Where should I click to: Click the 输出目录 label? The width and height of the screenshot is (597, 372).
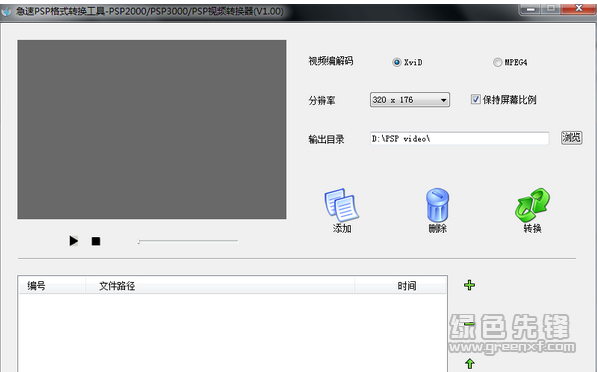click(326, 139)
